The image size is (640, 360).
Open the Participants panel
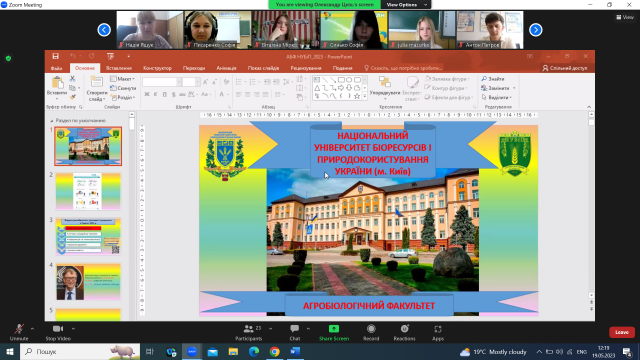[x=249, y=332]
